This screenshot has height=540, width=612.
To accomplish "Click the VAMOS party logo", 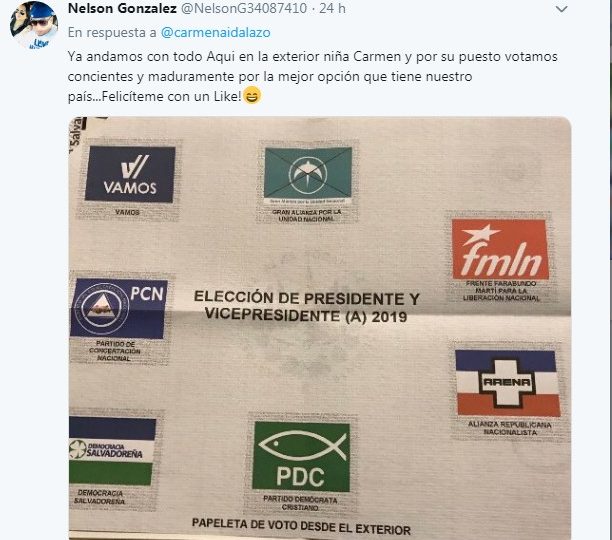I will [130, 174].
